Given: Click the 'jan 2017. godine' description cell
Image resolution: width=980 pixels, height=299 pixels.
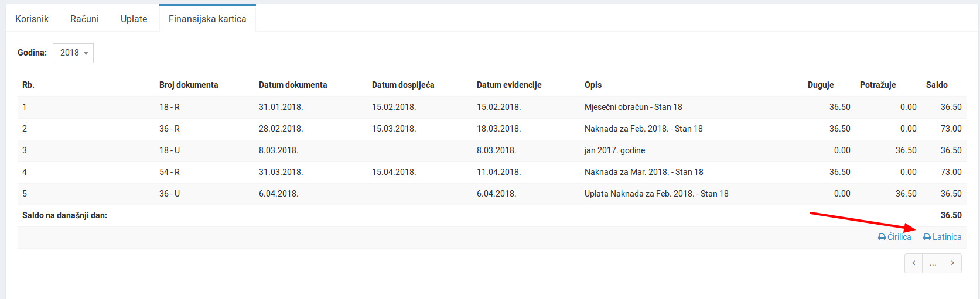Looking at the screenshot, I should click(614, 150).
